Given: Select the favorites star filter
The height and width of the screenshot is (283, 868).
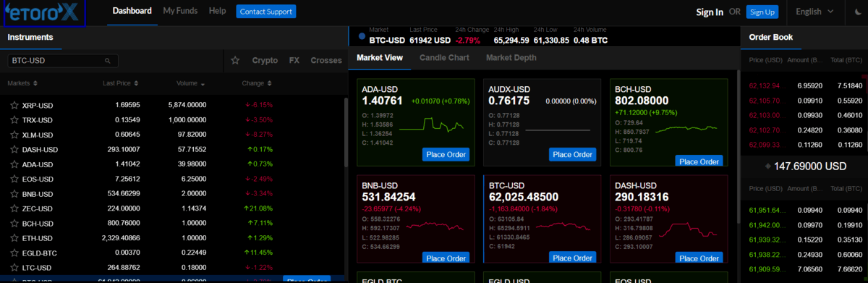Looking at the screenshot, I should click(235, 61).
